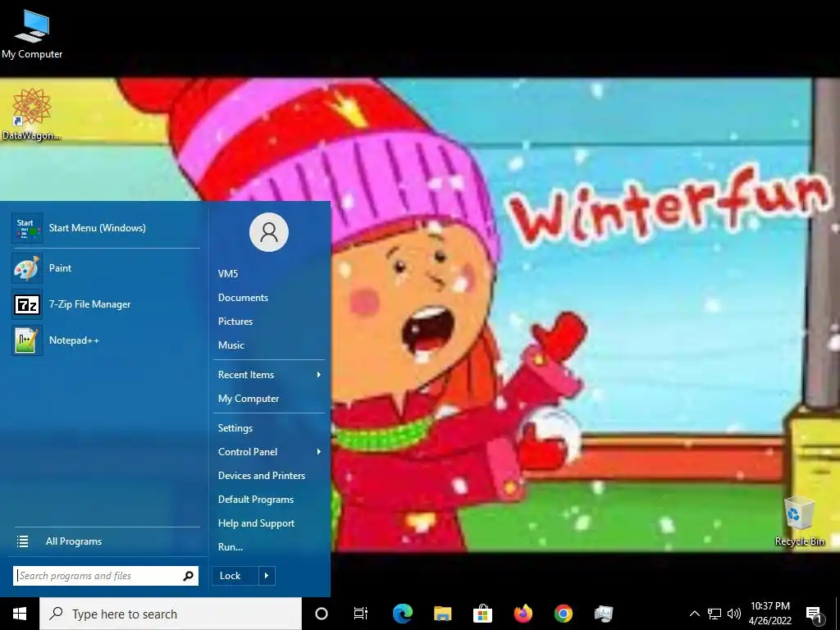Open notification Action Center icon
The width and height of the screenshot is (840, 630).
tap(814, 614)
